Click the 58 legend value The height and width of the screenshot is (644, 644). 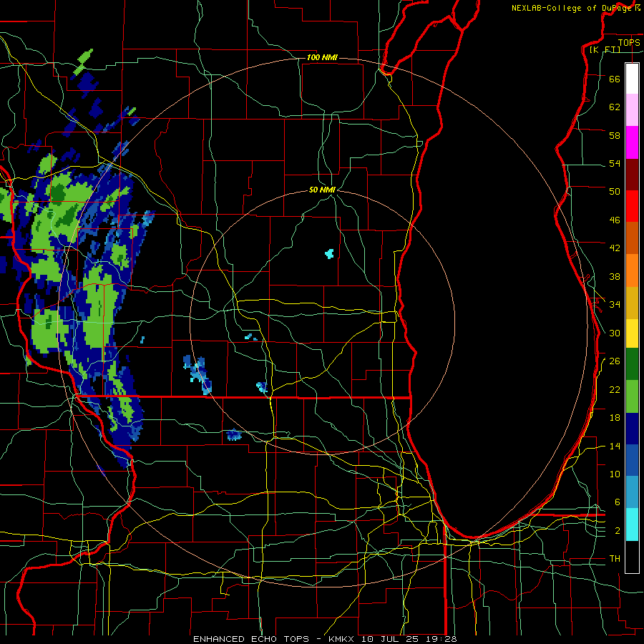click(x=615, y=135)
